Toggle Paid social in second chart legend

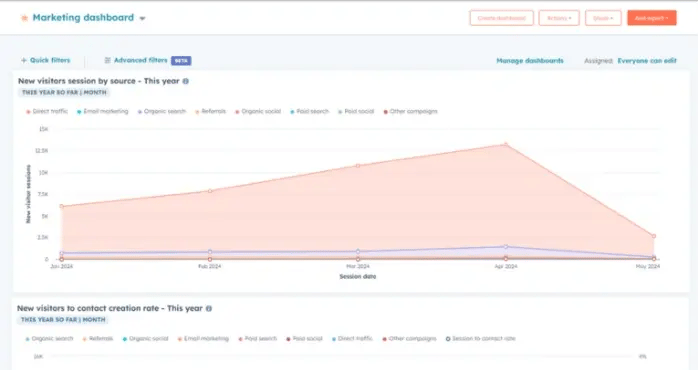coord(304,339)
